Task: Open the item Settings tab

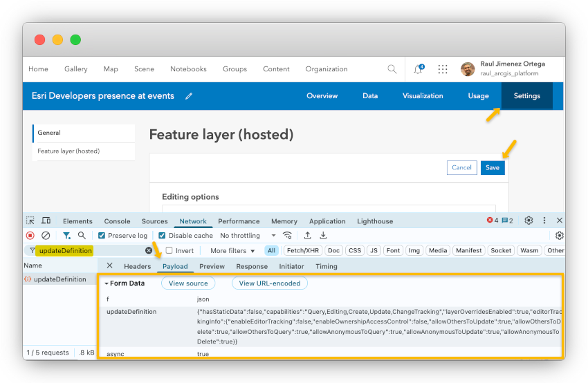Action: pyautogui.click(x=527, y=96)
